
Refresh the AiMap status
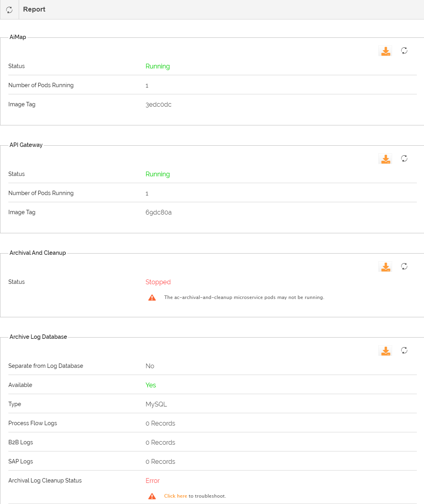click(404, 51)
